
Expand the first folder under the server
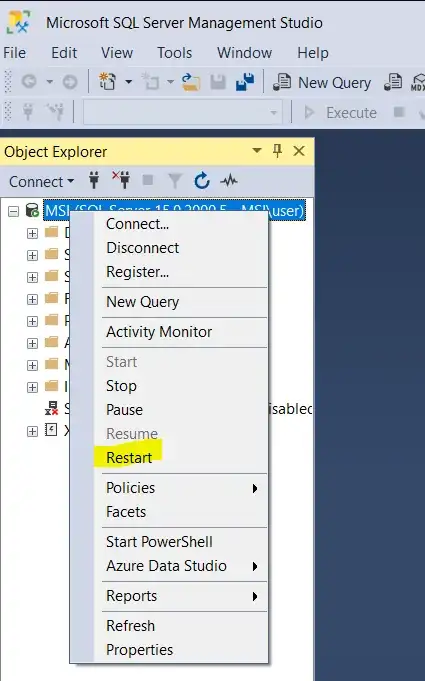click(x=32, y=233)
